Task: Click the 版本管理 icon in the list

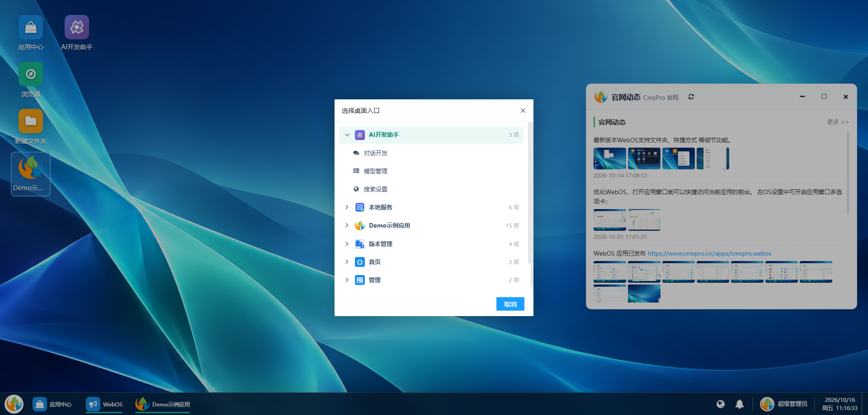Action: click(x=360, y=244)
